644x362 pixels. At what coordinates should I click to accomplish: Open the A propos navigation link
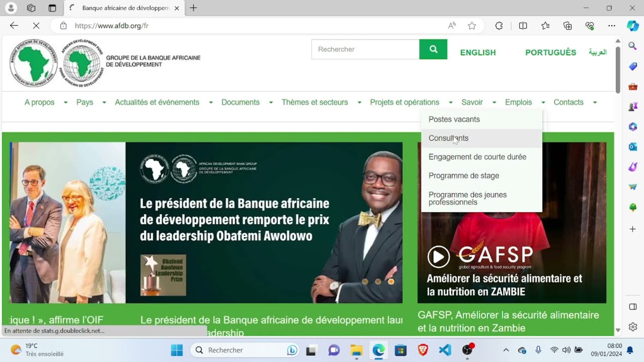39,102
